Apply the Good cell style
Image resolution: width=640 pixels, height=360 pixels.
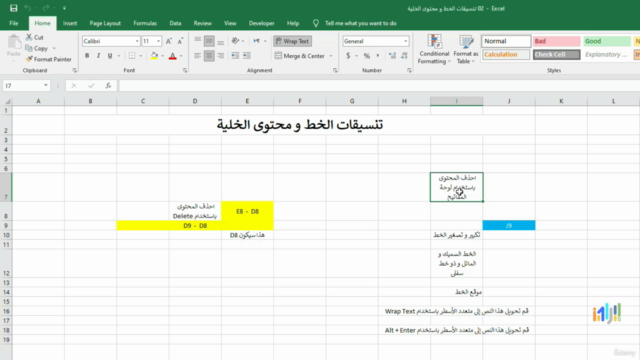click(607, 41)
